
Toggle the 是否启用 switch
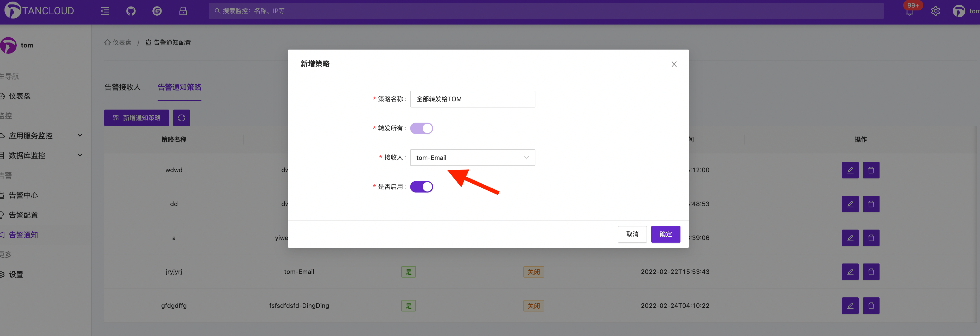pos(421,187)
